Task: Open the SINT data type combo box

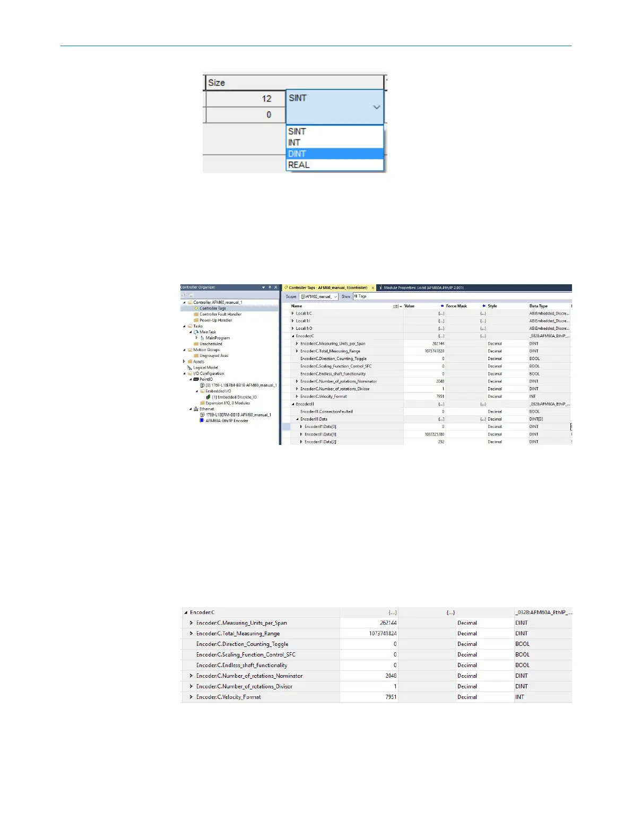Action: pyautogui.click(x=334, y=107)
